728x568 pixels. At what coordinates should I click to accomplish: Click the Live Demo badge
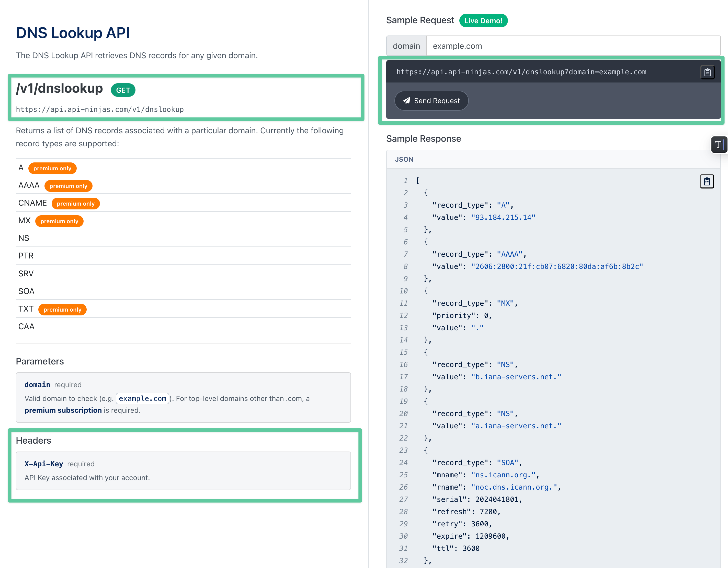click(x=483, y=20)
